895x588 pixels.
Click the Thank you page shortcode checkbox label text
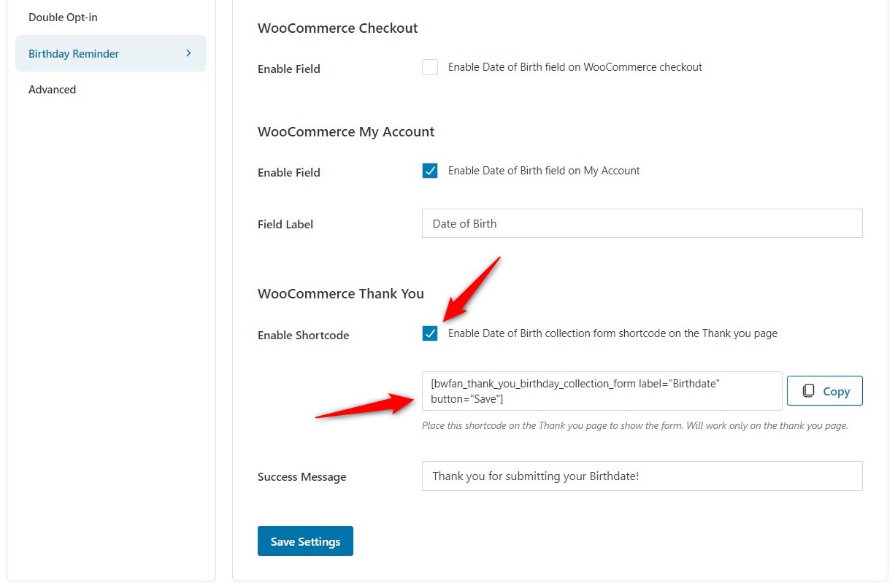coord(612,333)
